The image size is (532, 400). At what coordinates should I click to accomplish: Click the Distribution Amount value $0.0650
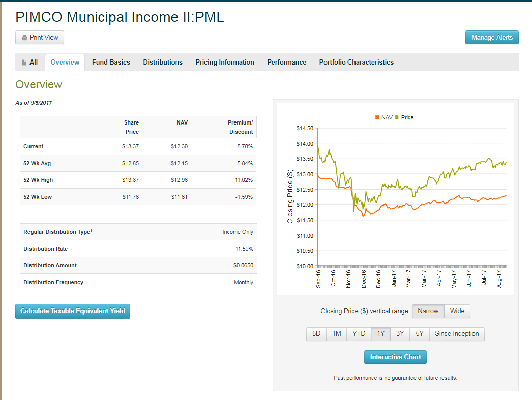coord(243,265)
